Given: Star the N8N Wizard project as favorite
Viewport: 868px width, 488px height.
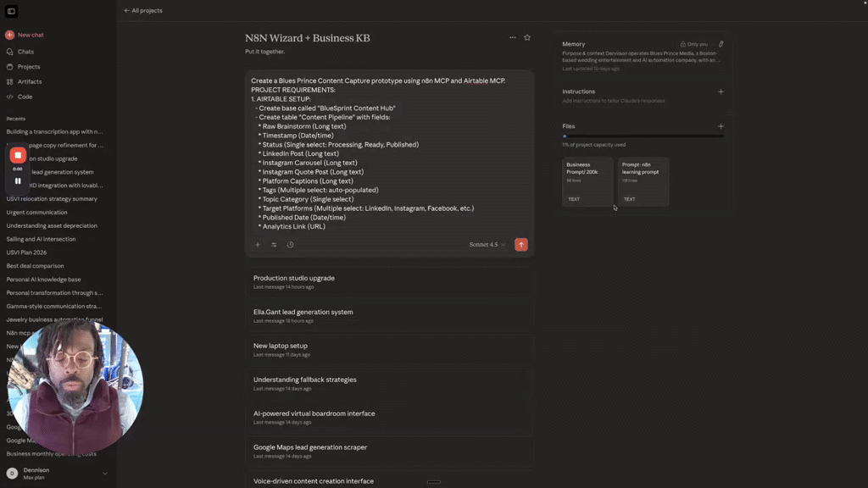Looking at the screenshot, I should tap(527, 38).
